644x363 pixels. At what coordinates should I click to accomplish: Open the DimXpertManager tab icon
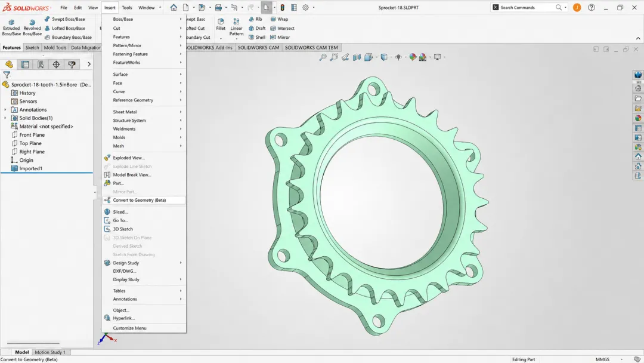coord(56,64)
